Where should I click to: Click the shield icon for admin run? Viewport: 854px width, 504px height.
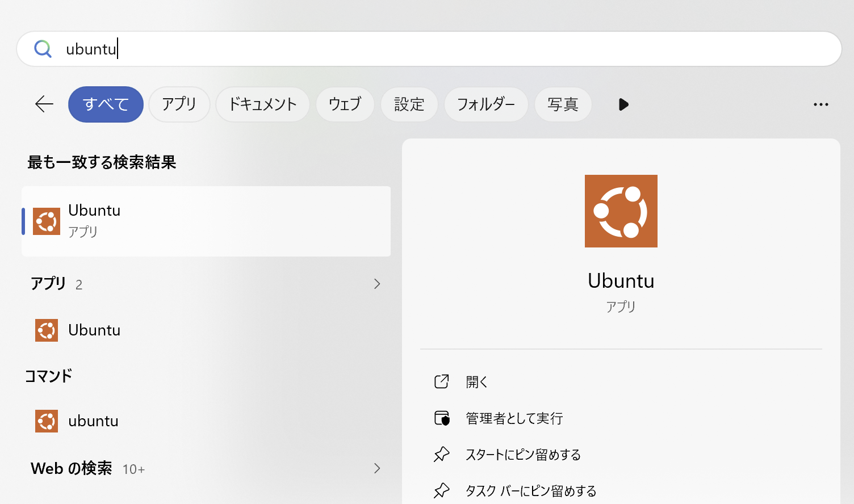pos(442,418)
